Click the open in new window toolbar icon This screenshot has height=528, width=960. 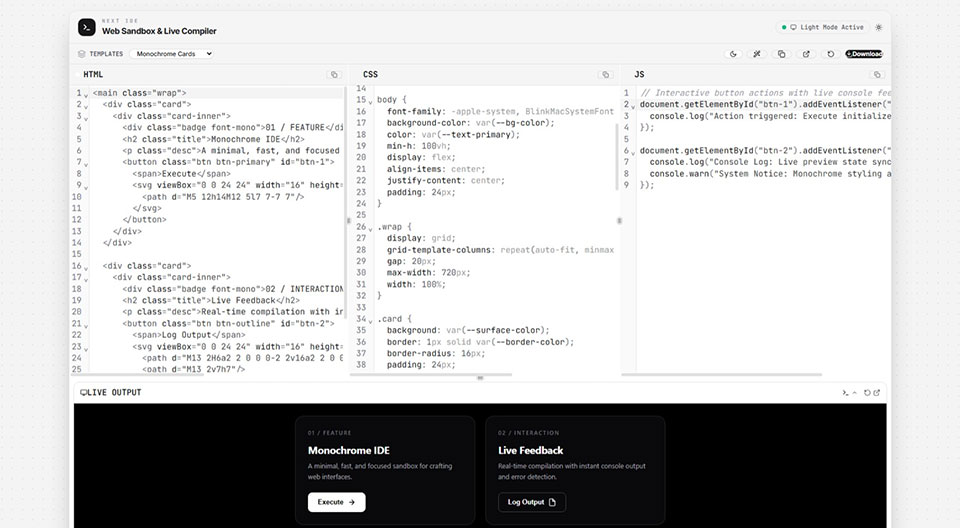point(806,54)
